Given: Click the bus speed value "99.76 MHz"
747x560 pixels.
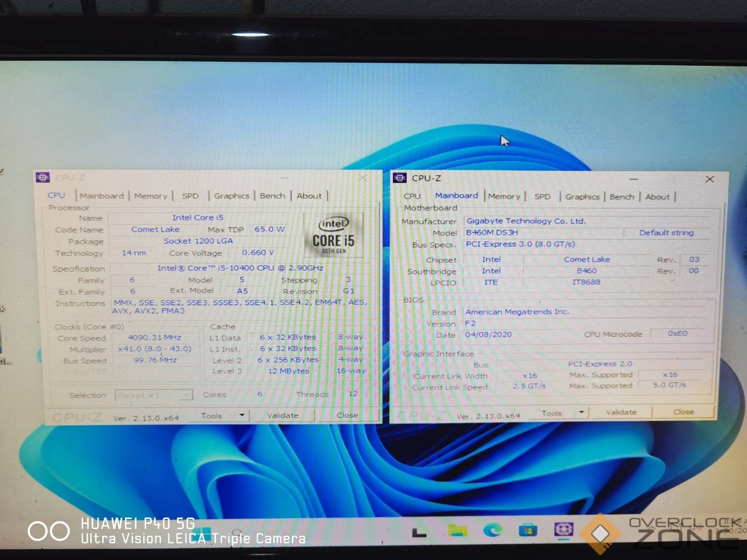Looking at the screenshot, I should point(155,360).
